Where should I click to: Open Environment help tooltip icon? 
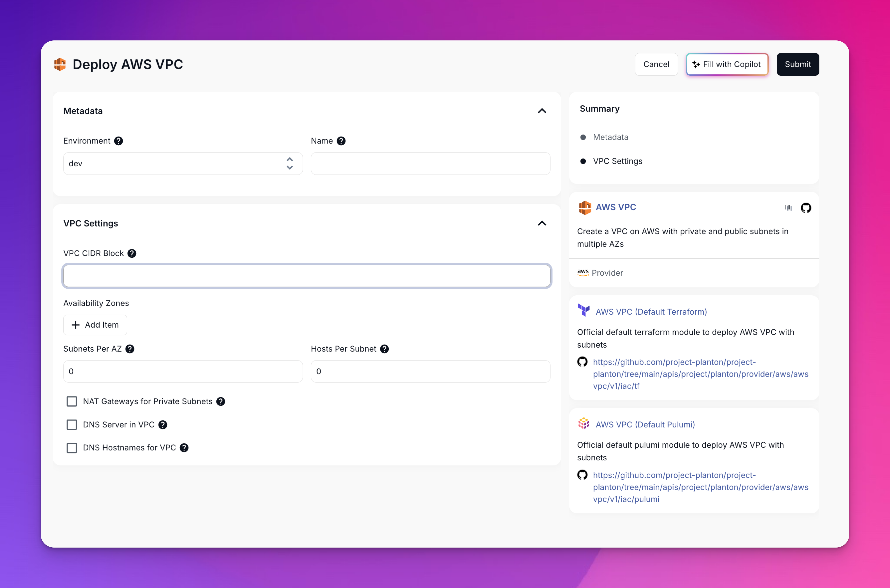[119, 141]
